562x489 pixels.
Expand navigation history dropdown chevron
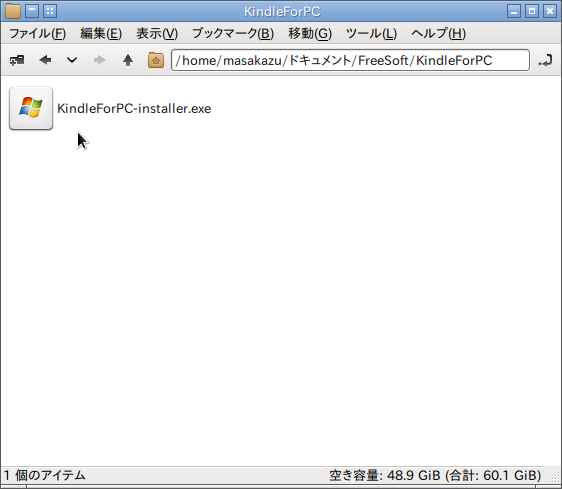72,60
